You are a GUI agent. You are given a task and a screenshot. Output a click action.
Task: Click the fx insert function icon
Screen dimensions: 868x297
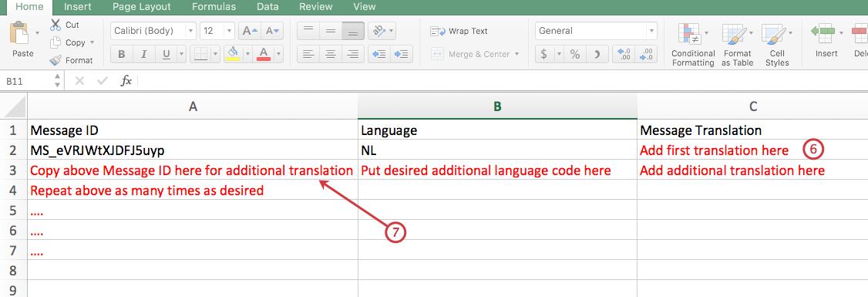click(126, 81)
